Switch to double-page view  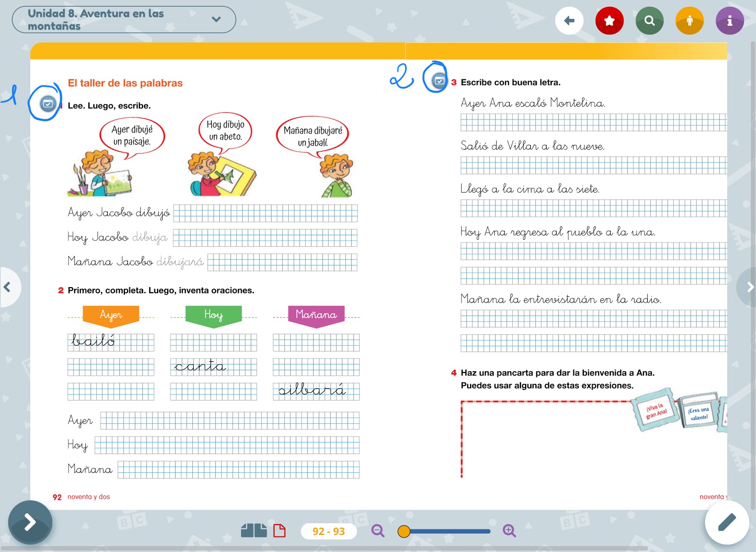tap(254, 531)
